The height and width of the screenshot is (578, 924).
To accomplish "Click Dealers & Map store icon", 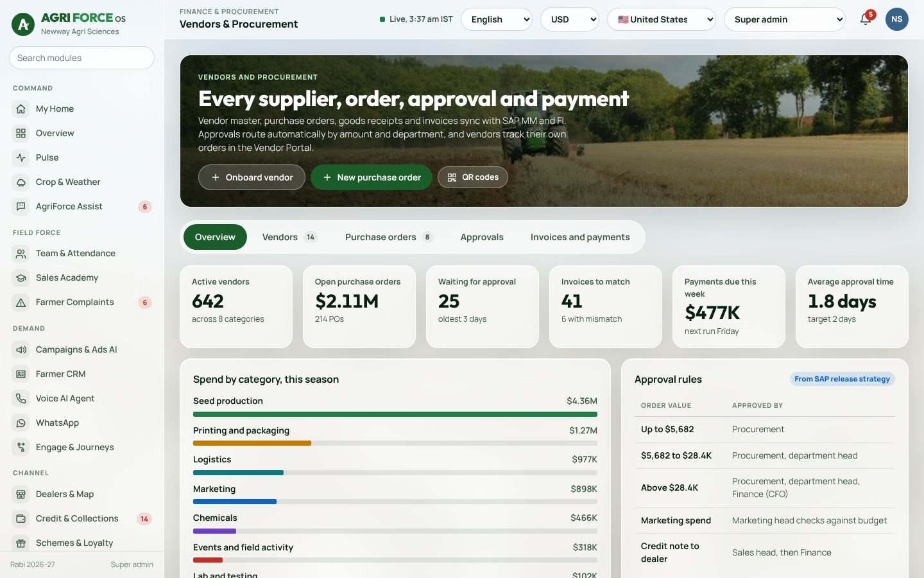I will click(21, 495).
